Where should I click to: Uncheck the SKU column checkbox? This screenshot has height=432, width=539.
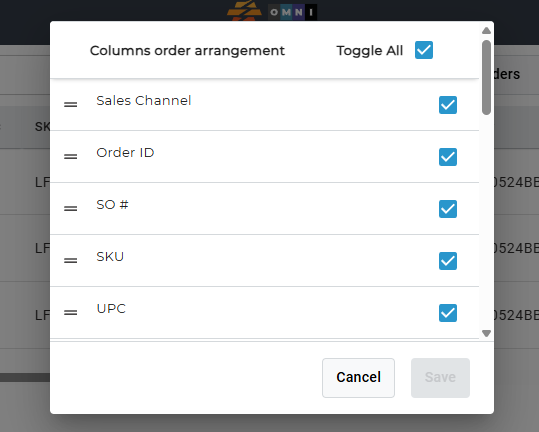click(448, 261)
